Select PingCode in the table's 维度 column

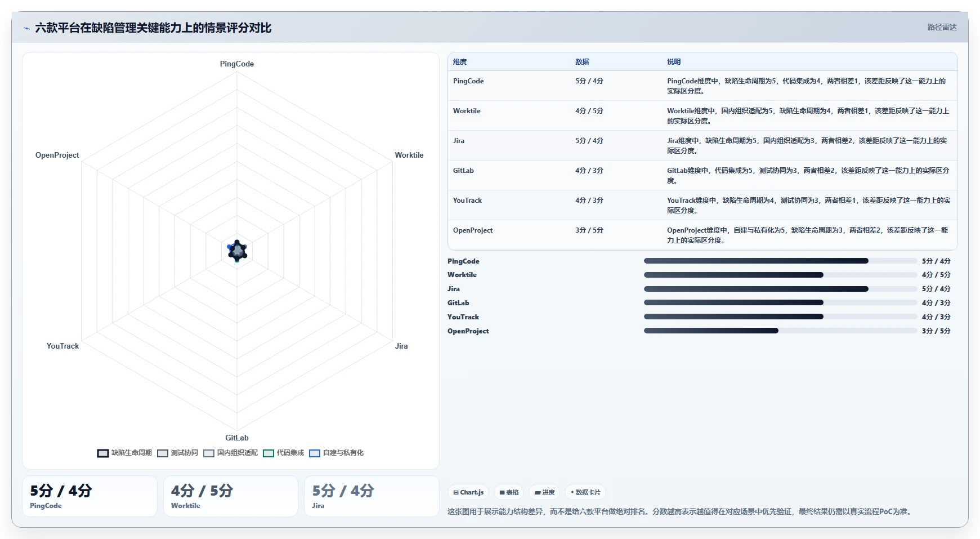(468, 81)
